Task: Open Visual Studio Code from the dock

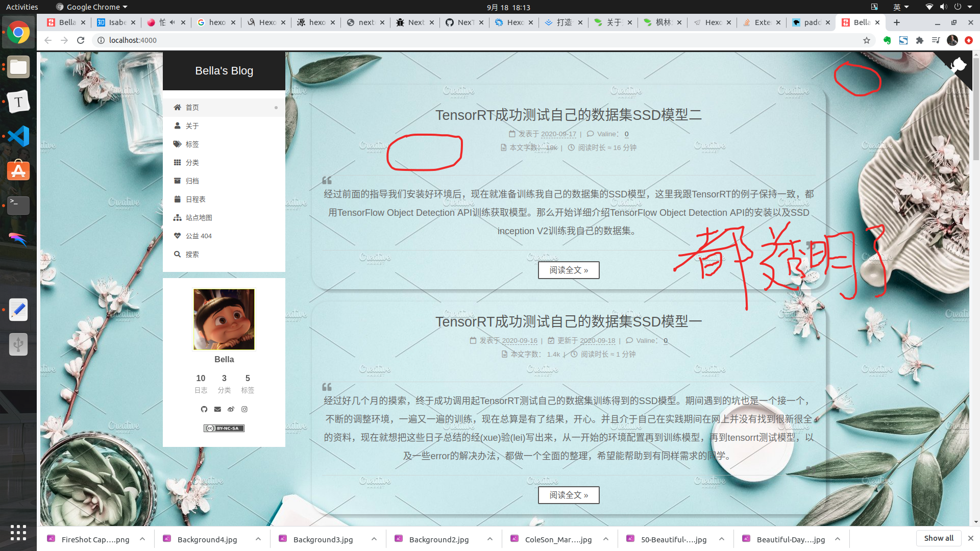Action: pos(18,136)
